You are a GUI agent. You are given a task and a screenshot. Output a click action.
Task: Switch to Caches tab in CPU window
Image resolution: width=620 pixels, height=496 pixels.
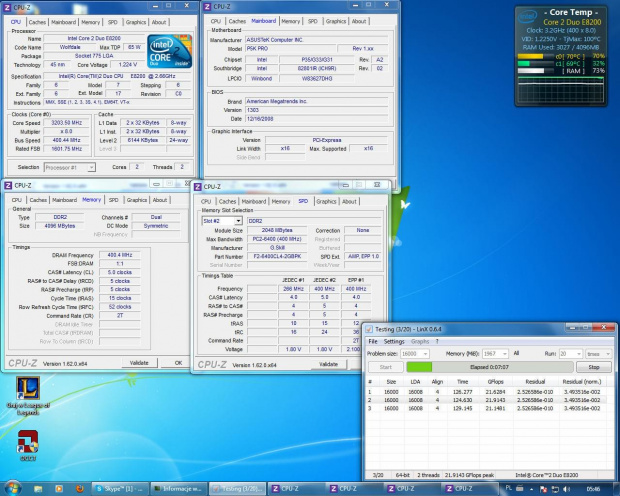pyautogui.click(x=36, y=20)
